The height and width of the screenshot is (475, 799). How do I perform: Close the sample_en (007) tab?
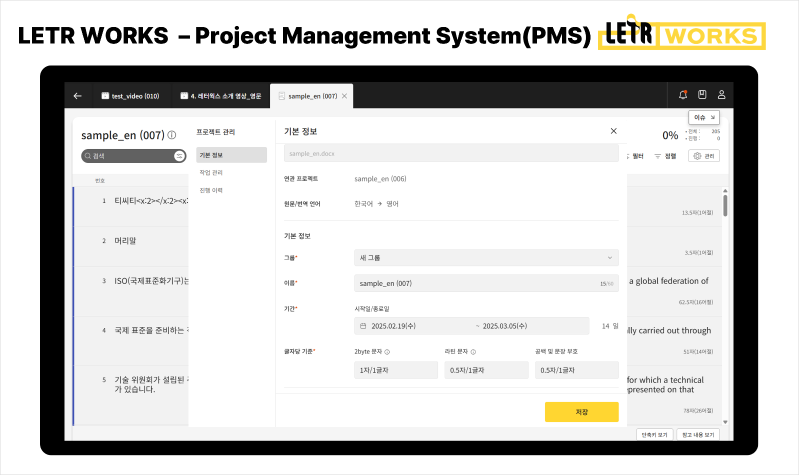pyautogui.click(x=344, y=96)
